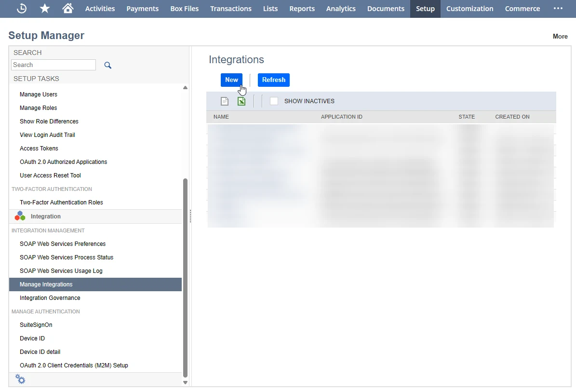Open SOAP Web Services Usage Log
This screenshot has height=392, width=576.
click(61, 271)
